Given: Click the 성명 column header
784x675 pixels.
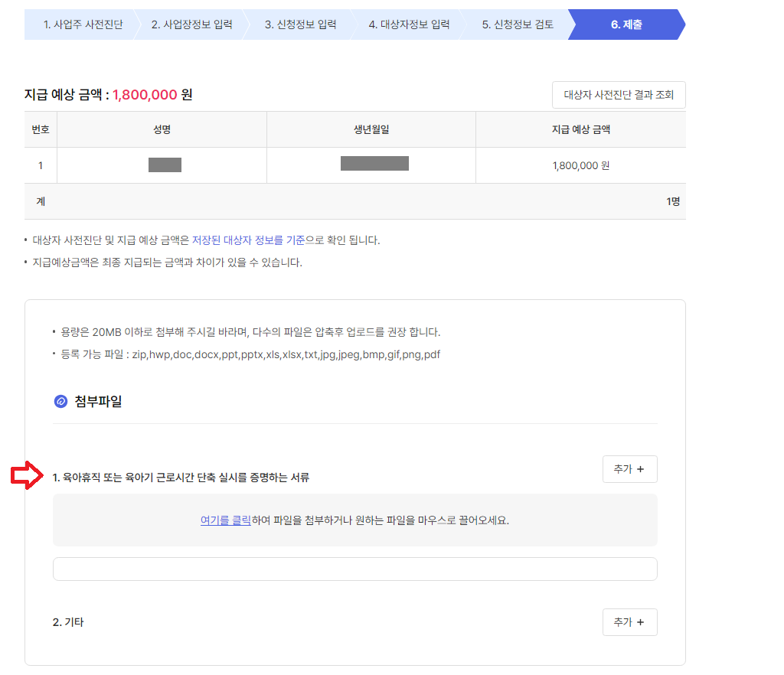Looking at the screenshot, I should (x=162, y=129).
